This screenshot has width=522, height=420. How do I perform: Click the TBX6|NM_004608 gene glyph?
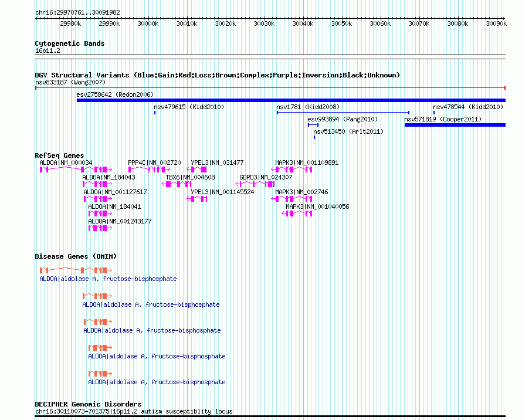pos(177,184)
